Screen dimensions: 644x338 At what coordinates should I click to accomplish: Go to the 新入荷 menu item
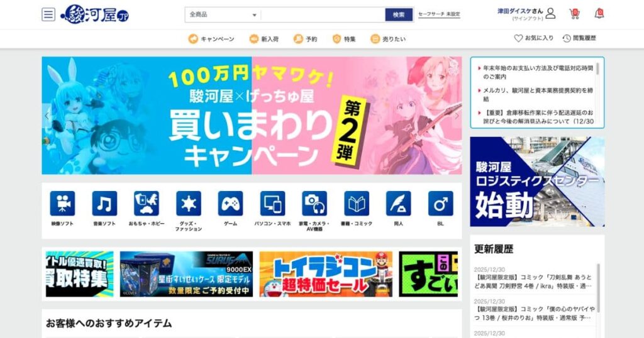264,39
